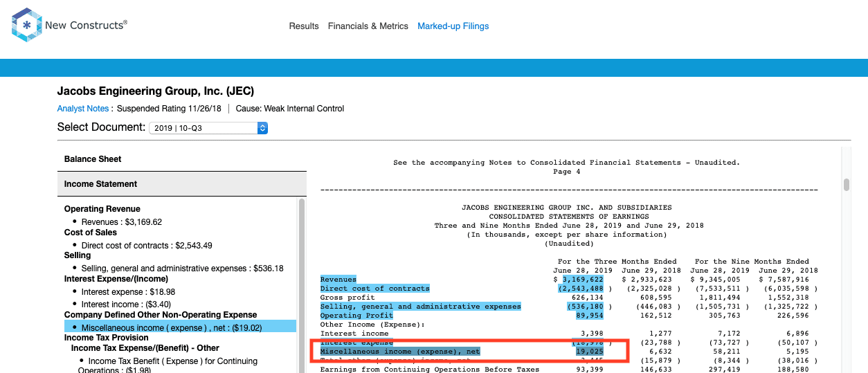The height and width of the screenshot is (373, 868).
Task: Expand the Balance Sheet section
Action: pos(181,159)
